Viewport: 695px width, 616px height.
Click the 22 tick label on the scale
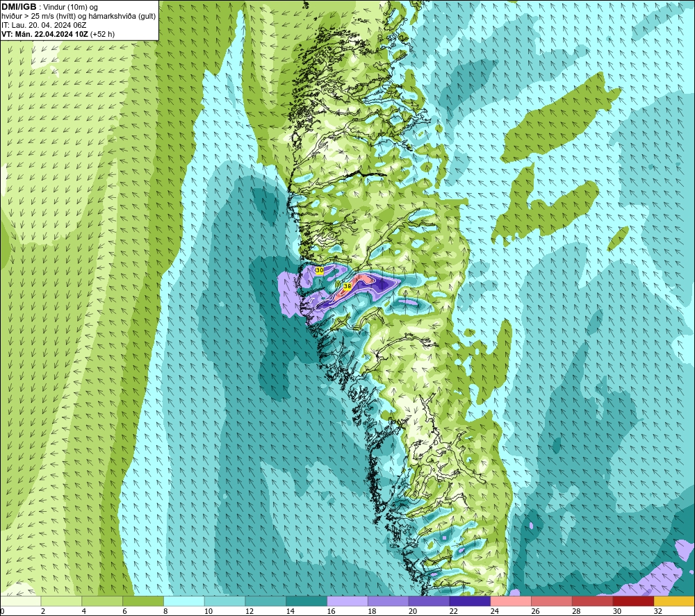click(x=453, y=612)
